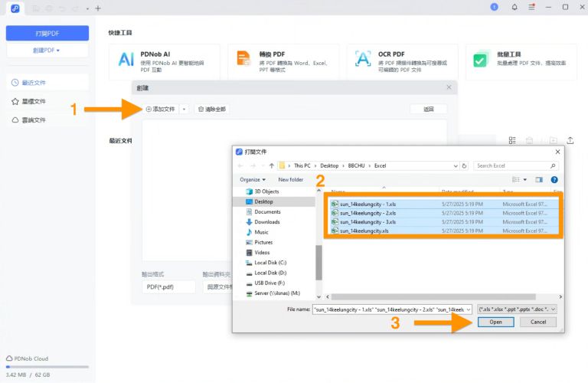Image resolution: width=588 pixels, height=383 pixels.
Task: Click the save icon in title bar
Action: (x=36, y=8)
